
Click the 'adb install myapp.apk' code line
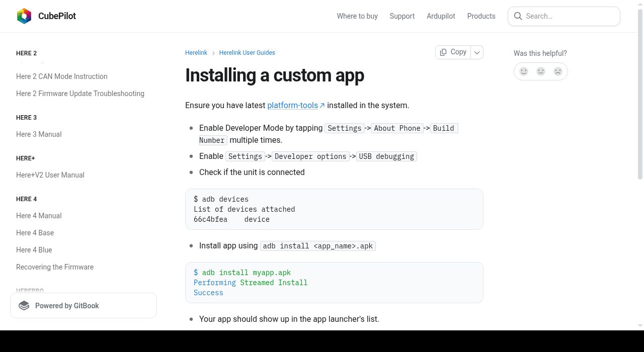(242, 273)
